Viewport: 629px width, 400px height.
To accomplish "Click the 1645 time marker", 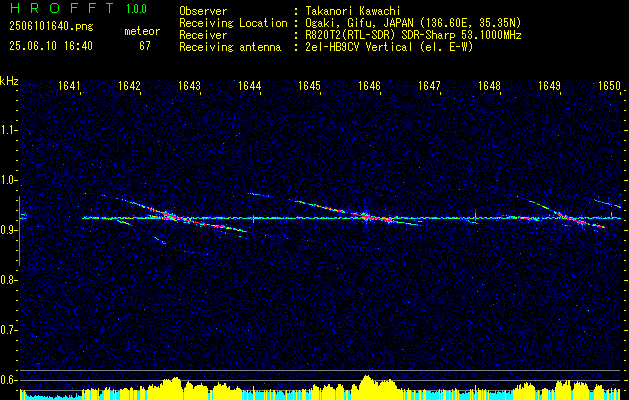I will point(309,86).
